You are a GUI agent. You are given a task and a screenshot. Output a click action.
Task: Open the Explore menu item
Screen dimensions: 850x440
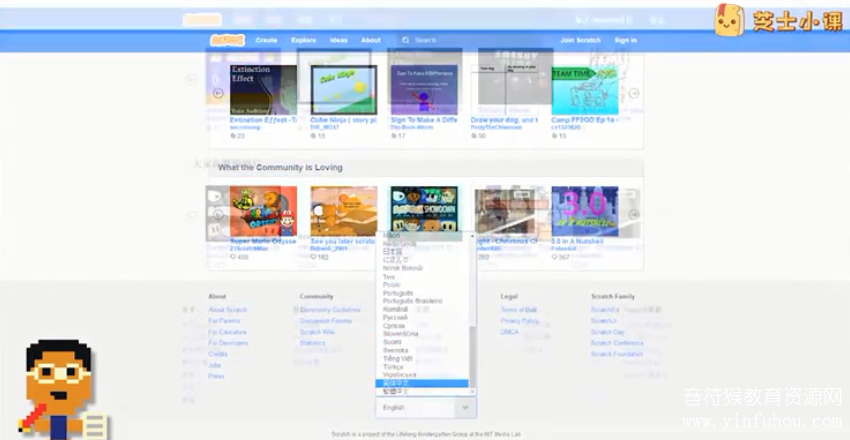pos(304,40)
